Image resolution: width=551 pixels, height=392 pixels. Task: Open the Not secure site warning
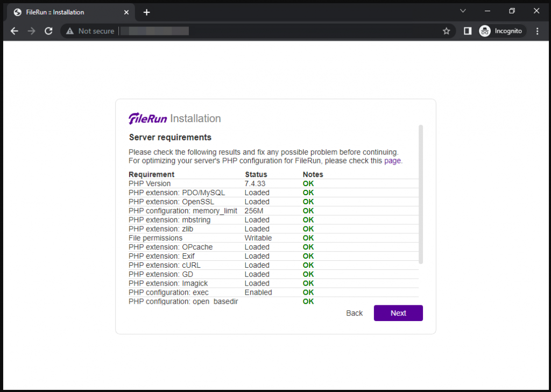point(90,31)
